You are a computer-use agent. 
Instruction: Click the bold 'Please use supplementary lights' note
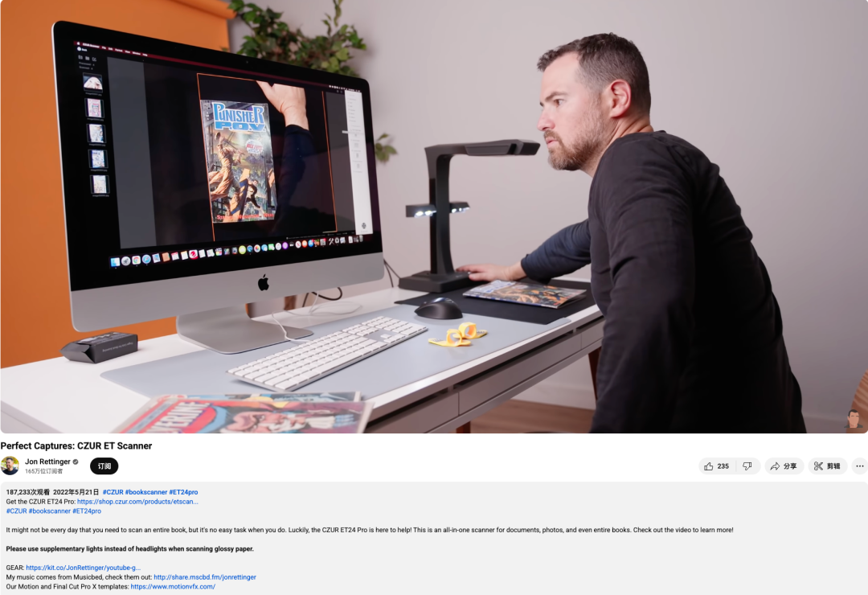(129, 549)
